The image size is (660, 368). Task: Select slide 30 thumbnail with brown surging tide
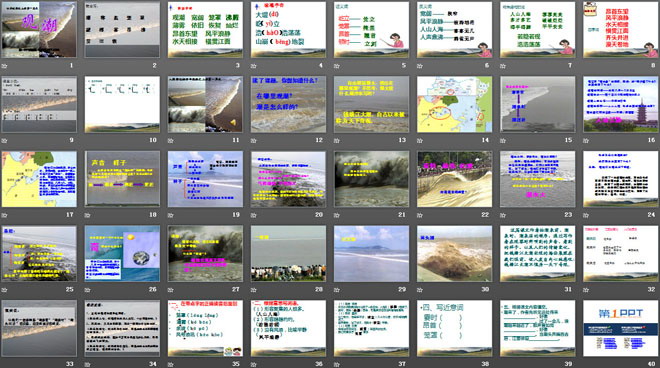(x=455, y=254)
